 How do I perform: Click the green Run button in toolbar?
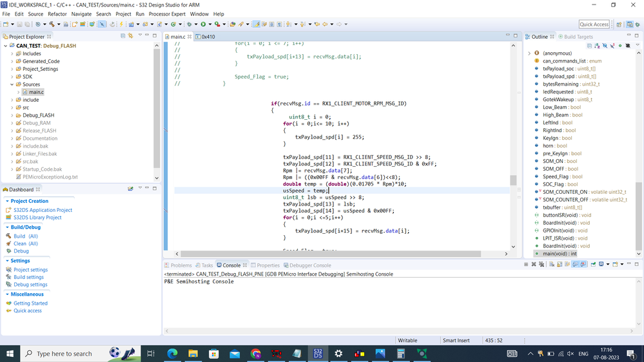pos(203,24)
